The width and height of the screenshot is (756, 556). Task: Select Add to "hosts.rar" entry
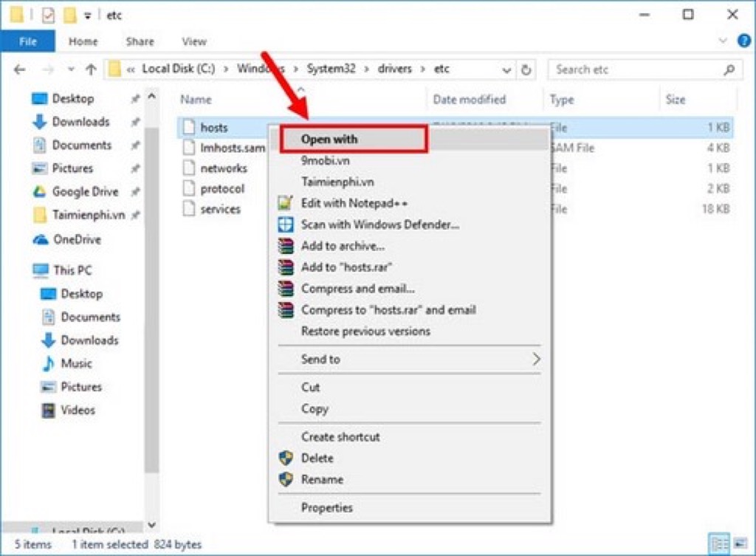[x=346, y=267]
